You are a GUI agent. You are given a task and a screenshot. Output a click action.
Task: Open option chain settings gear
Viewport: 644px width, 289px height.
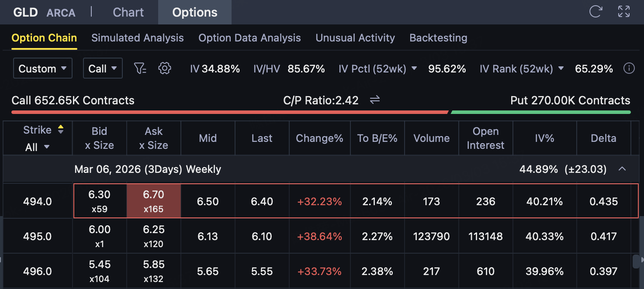coord(164,69)
